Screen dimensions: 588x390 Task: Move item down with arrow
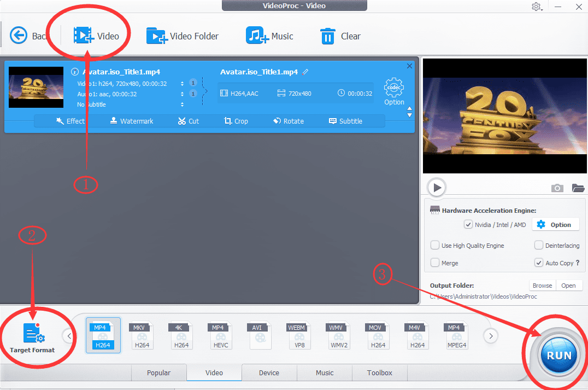click(409, 115)
